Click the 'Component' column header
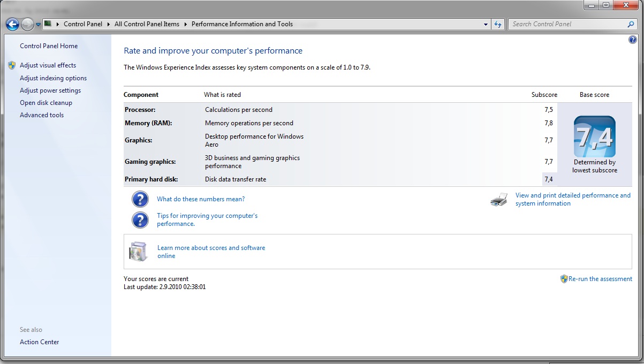This screenshot has width=644, height=364. [x=141, y=95]
